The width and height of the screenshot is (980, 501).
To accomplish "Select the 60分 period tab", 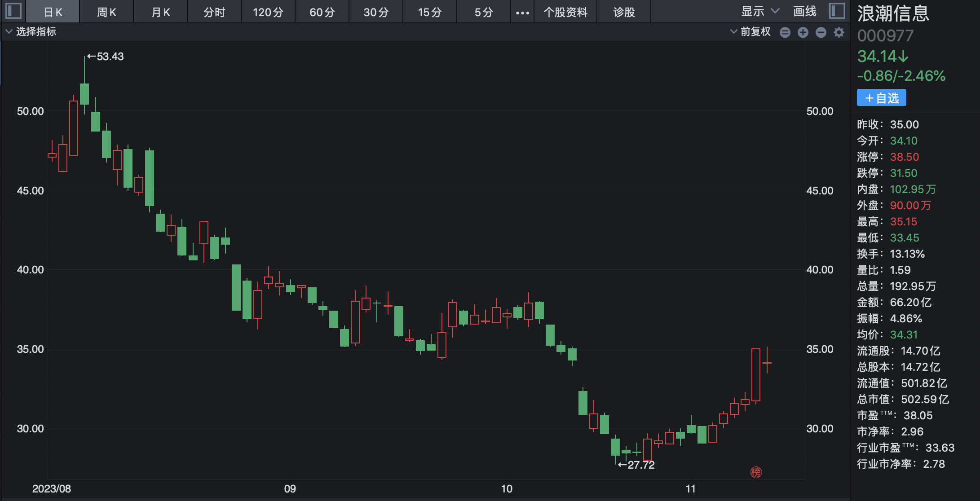I will click(322, 12).
